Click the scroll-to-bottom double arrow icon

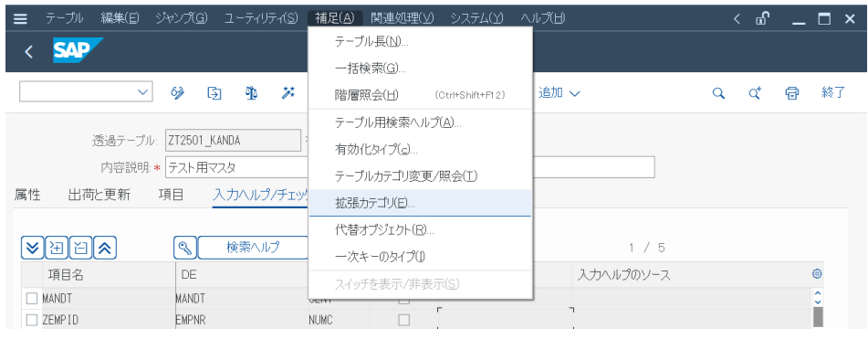(x=33, y=248)
